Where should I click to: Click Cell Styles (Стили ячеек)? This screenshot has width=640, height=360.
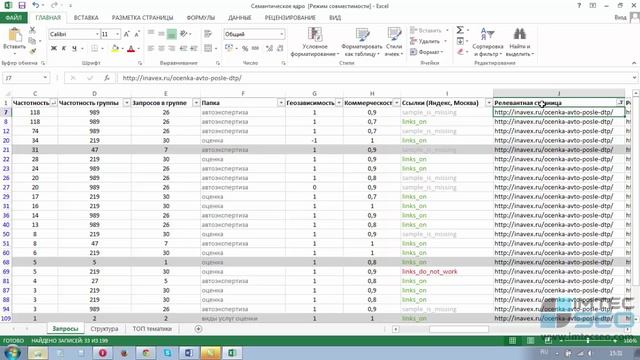394,42
